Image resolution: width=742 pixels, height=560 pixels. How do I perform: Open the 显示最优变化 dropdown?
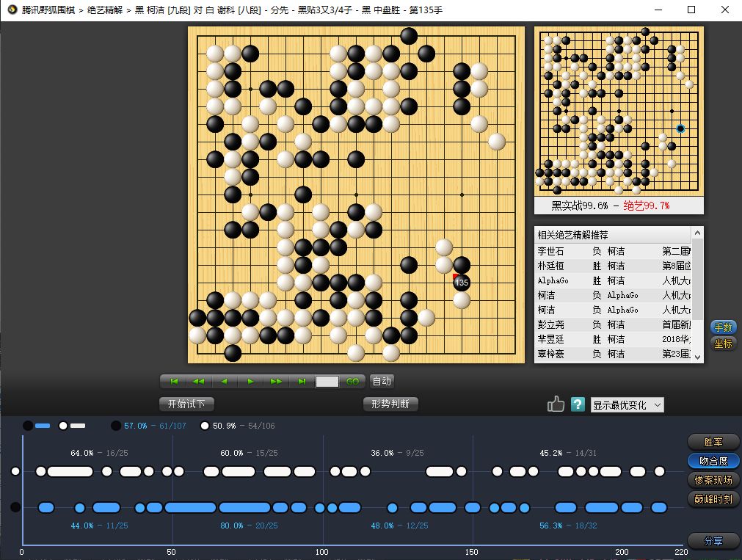[627, 405]
